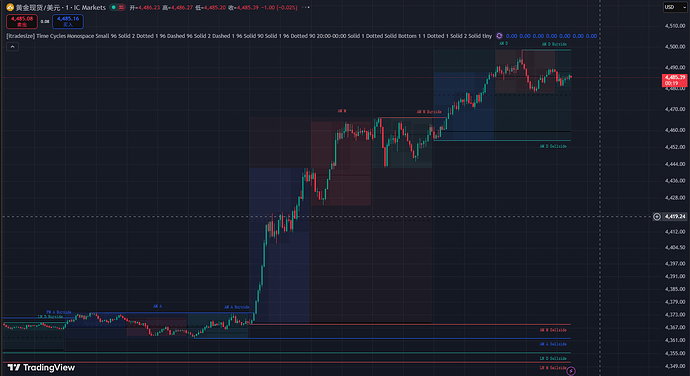Toggle the green market status indicator

point(114,7)
